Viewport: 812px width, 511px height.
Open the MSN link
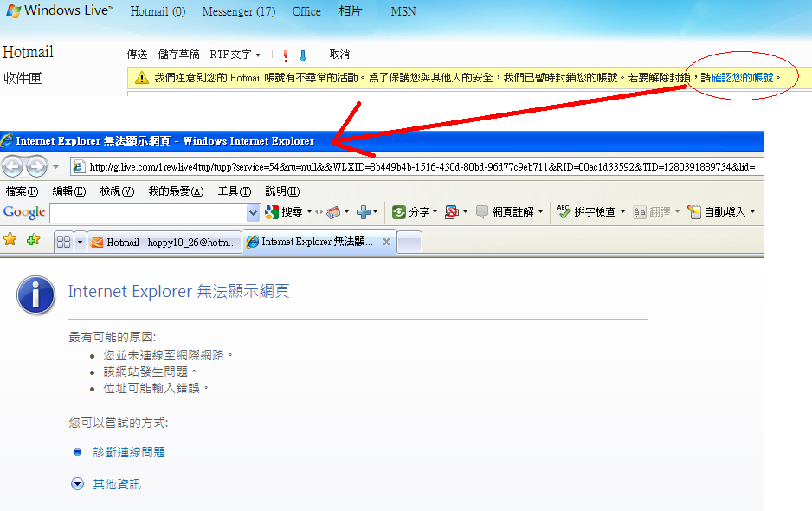click(403, 11)
